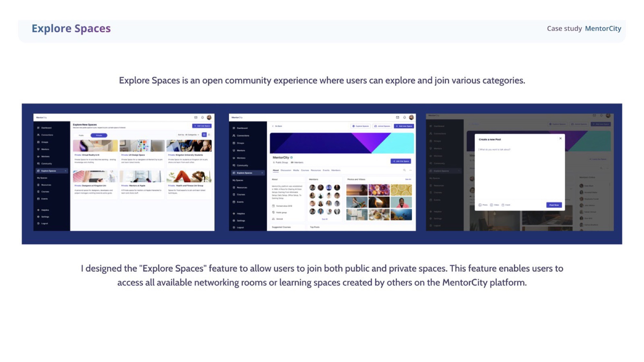Select the Courses tab in space profile
The width and height of the screenshot is (644, 362).
[x=305, y=170]
